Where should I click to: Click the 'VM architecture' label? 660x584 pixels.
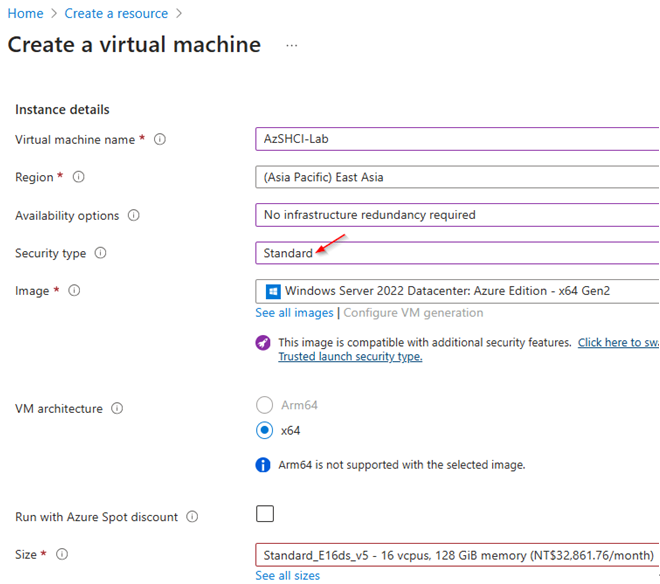[x=59, y=408]
